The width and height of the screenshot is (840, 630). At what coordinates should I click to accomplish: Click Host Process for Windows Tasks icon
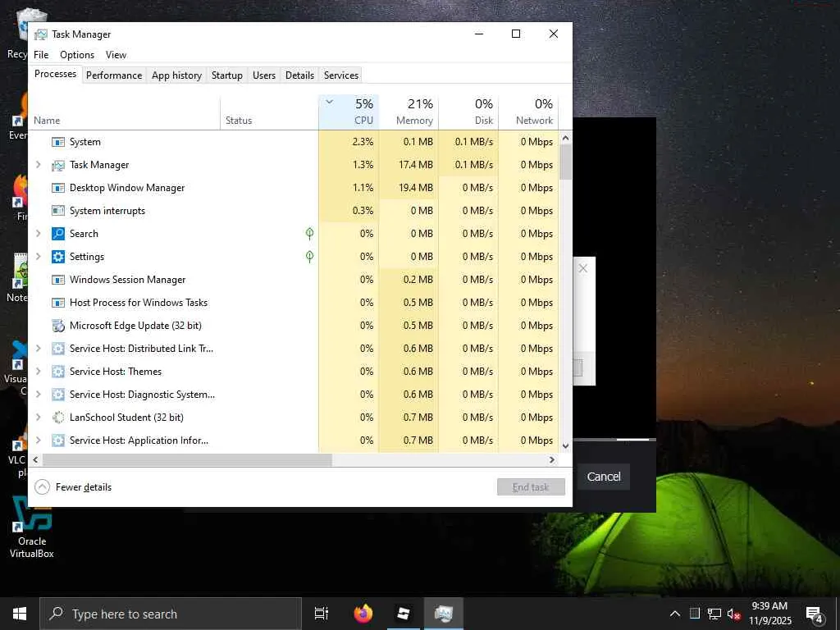pyautogui.click(x=58, y=303)
